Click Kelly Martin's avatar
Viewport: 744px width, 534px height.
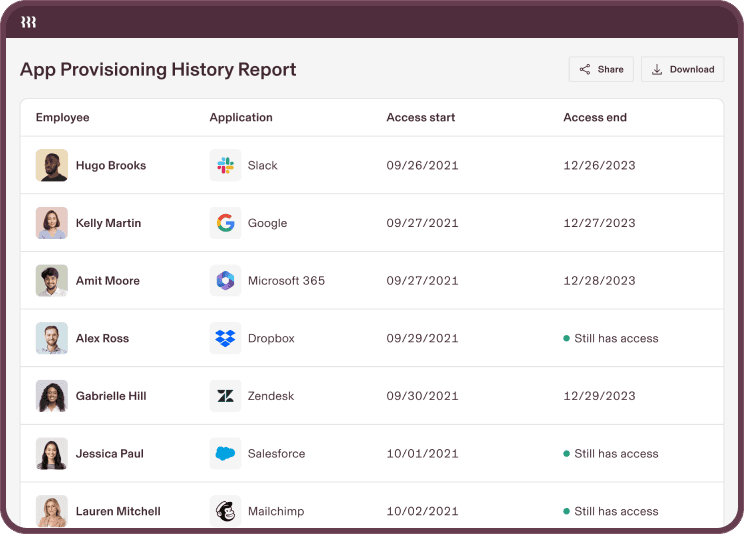pos(52,223)
